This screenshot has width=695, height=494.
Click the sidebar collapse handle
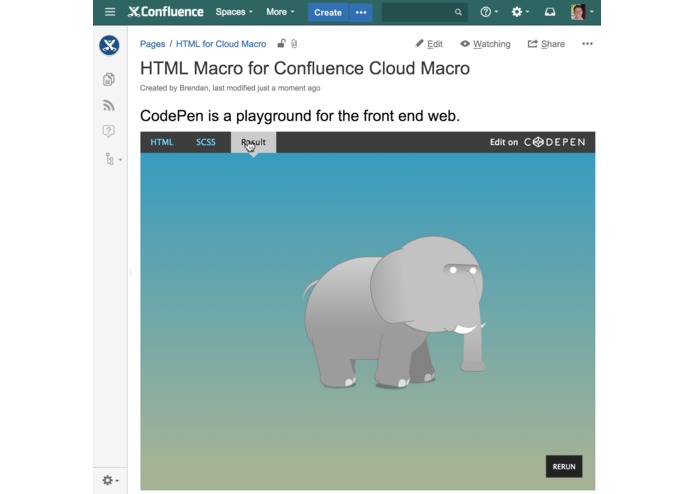point(130,272)
